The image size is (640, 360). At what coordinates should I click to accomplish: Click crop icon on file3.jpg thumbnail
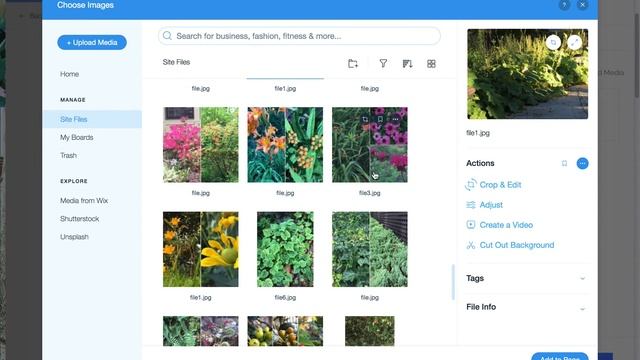click(x=365, y=119)
